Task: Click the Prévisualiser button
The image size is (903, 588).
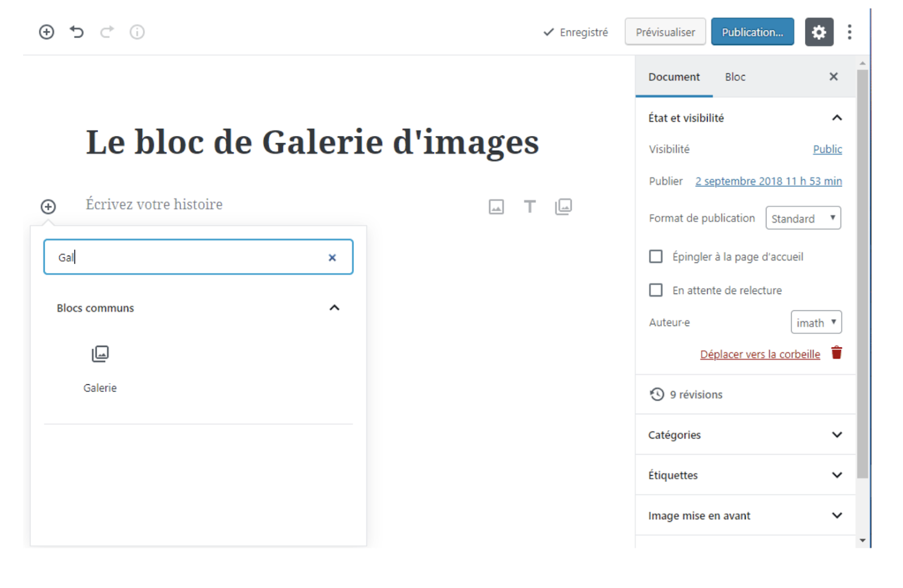Action: click(x=665, y=32)
